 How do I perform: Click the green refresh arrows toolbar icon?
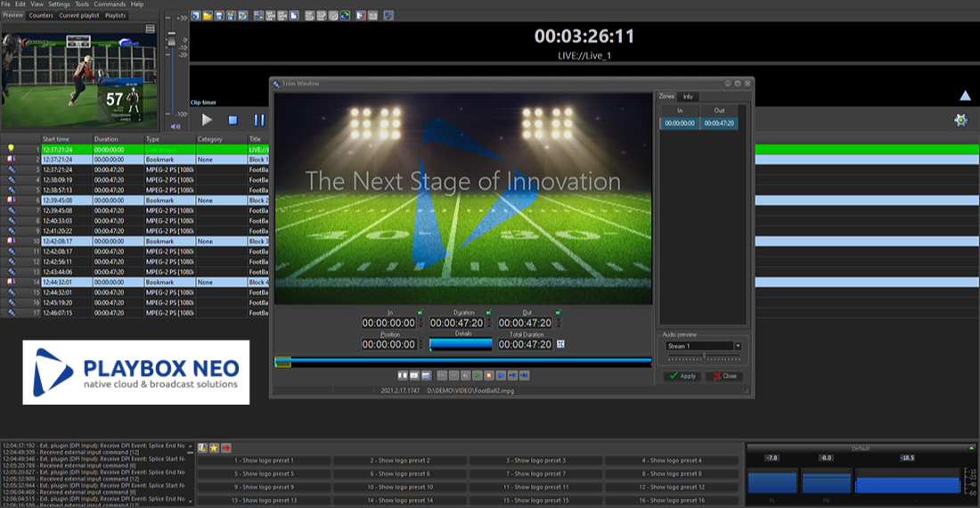tap(345, 16)
